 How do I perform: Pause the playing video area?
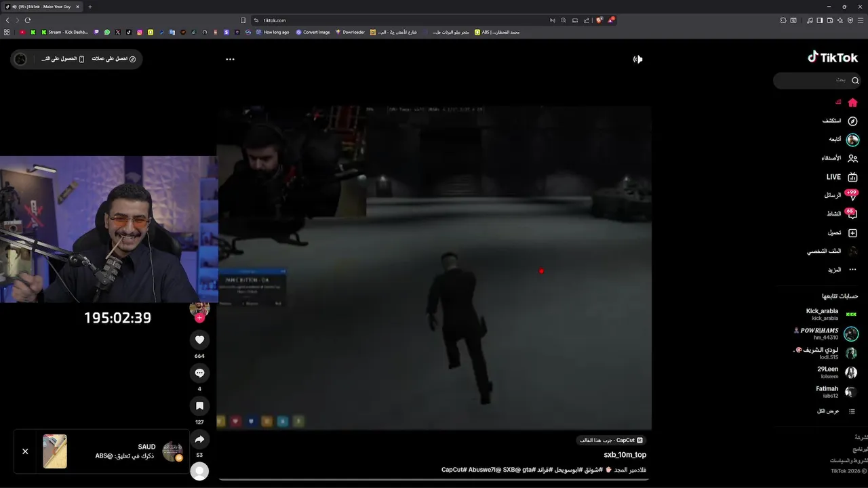[434, 268]
